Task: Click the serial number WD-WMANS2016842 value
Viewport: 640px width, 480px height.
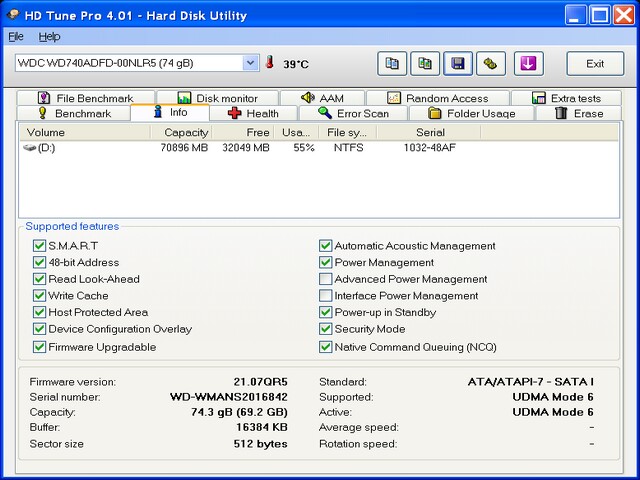Action: (x=229, y=397)
